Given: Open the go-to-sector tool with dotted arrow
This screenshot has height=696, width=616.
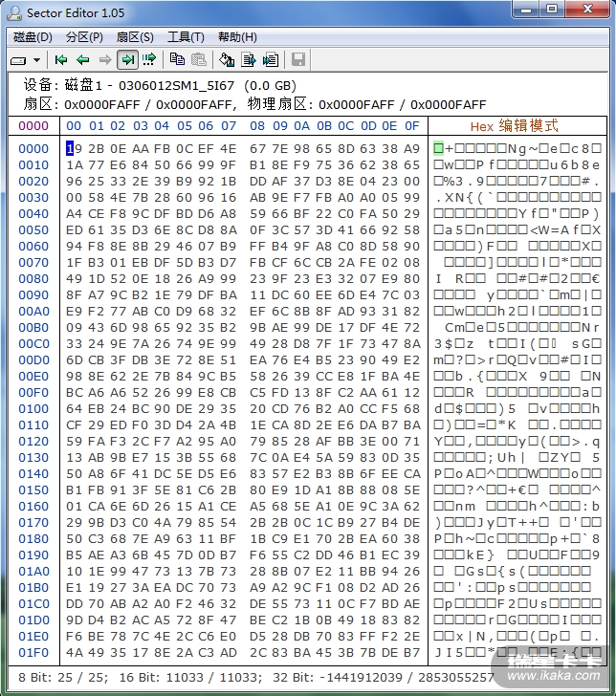Looking at the screenshot, I should pos(149,59).
